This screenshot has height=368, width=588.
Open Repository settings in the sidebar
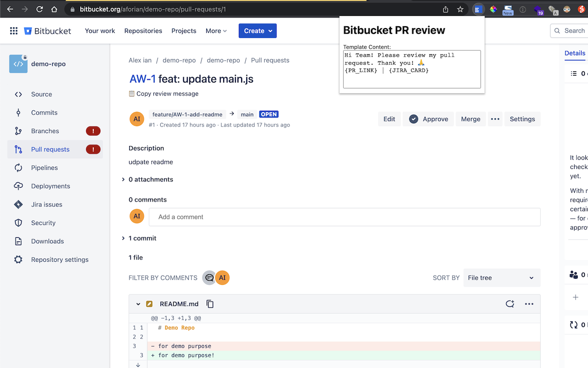click(x=60, y=260)
